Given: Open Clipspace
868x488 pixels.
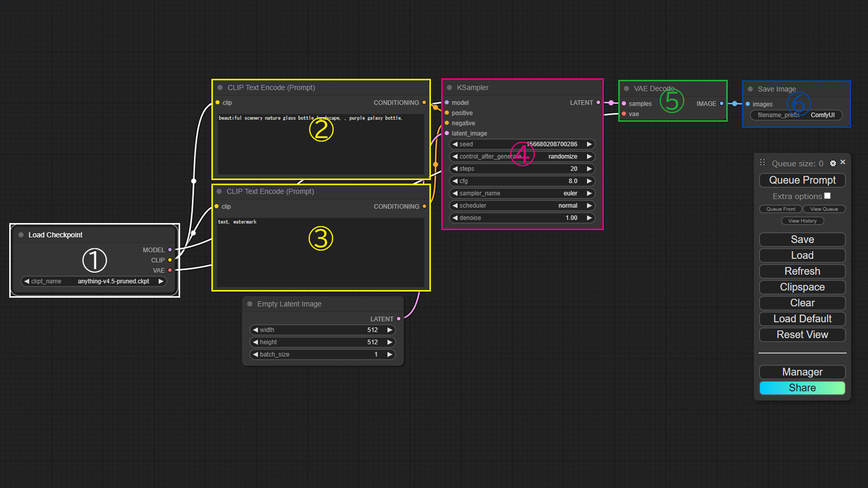Looking at the screenshot, I should 802,287.
